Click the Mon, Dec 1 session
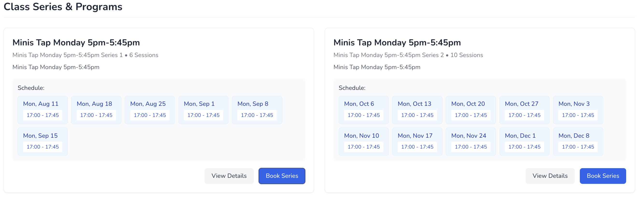The width and height of the screenshot is (644, 201). point(524,142)
